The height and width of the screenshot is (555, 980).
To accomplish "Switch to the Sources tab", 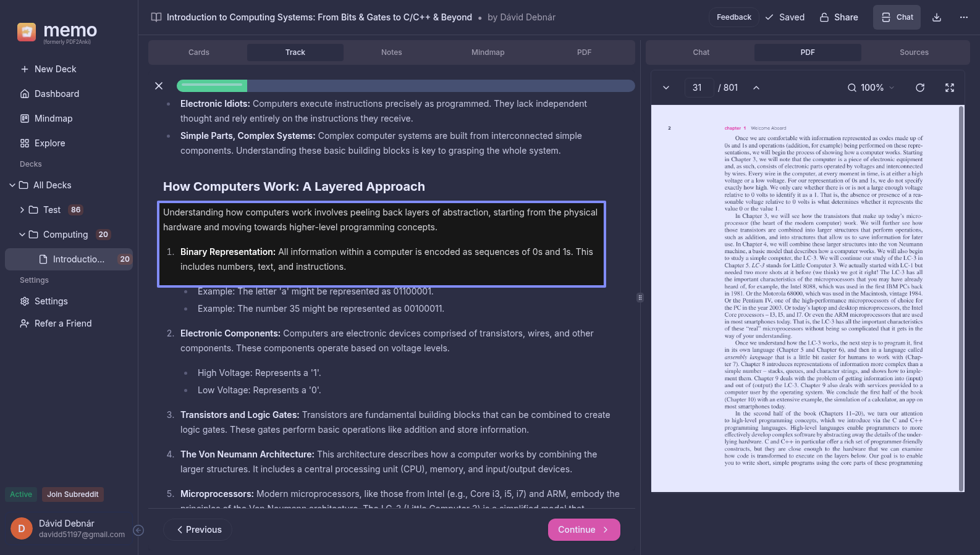I will point(913,52).
